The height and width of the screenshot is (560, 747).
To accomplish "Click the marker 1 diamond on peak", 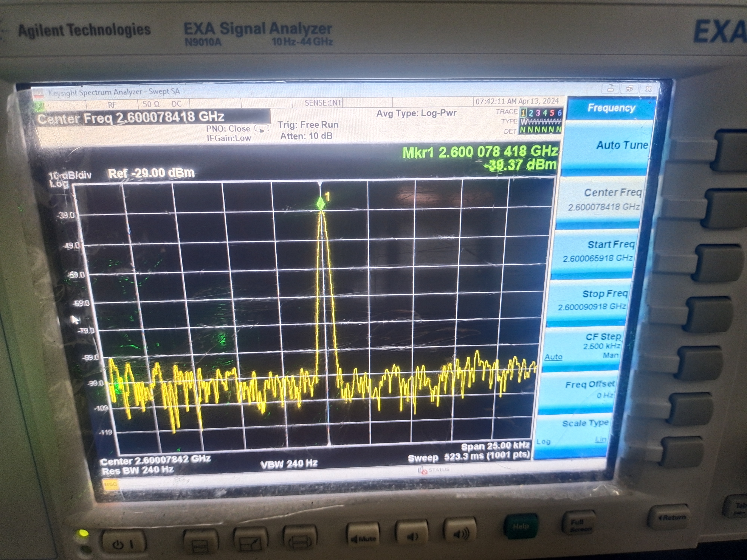I will tap(320, 203).
